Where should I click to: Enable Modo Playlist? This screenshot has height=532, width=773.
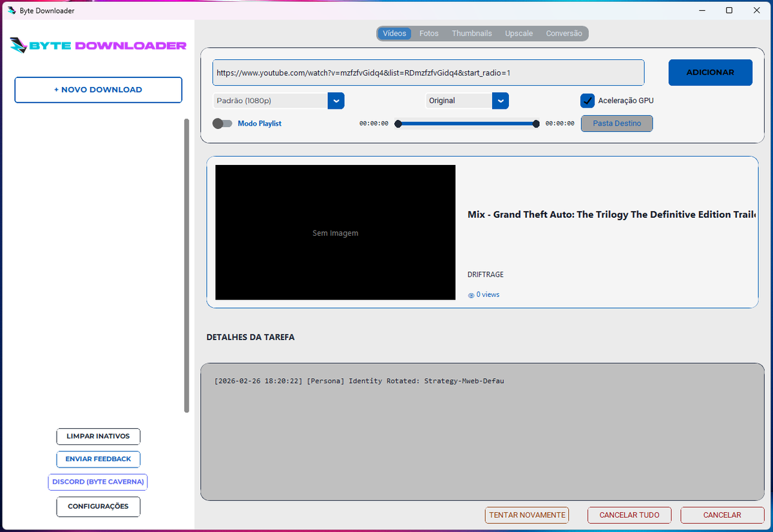(x=222, y=123)
